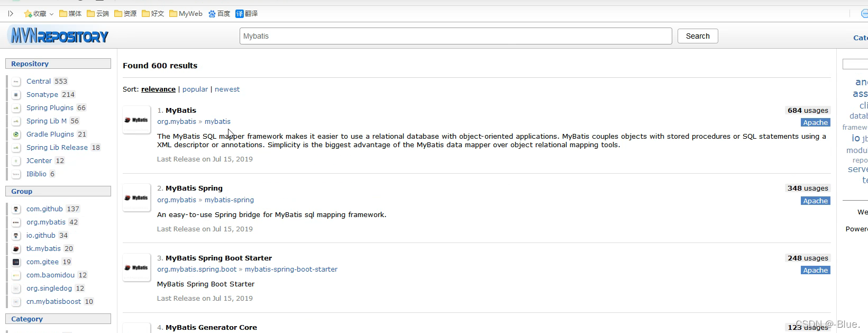Click the com.gitee group icon

16,262
